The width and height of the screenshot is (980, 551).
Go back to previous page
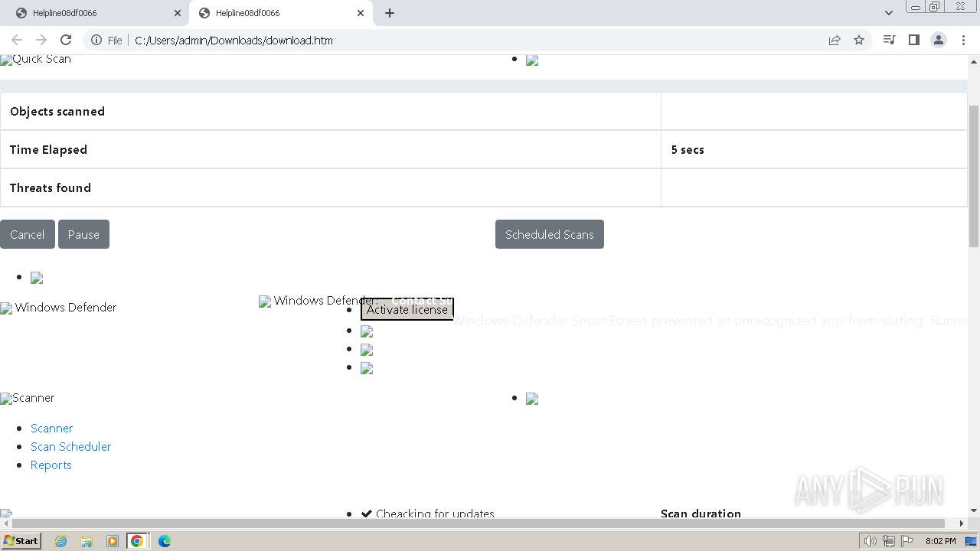point(17,40)
